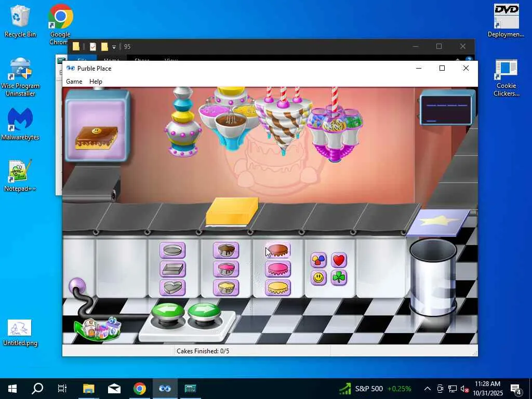Screen dimensions: 532x399
Task: Click the Purble Place village home icon
Action: coord(98,328)
